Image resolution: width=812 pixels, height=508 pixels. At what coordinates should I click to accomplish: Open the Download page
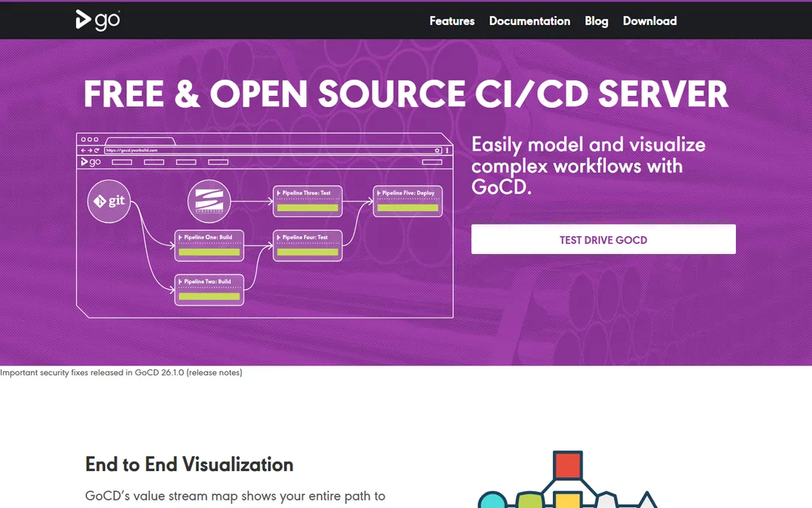650,21
